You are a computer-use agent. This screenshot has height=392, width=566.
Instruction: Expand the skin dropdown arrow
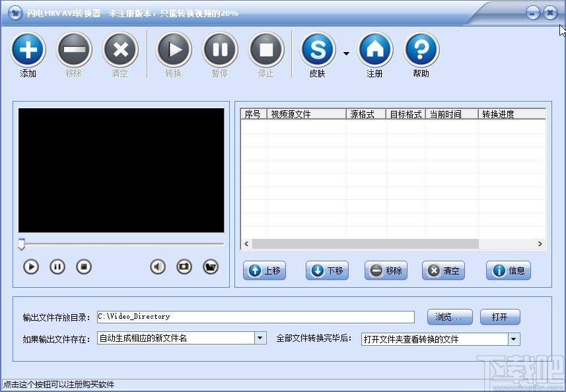pyautogui.click(x=345, y=53)
